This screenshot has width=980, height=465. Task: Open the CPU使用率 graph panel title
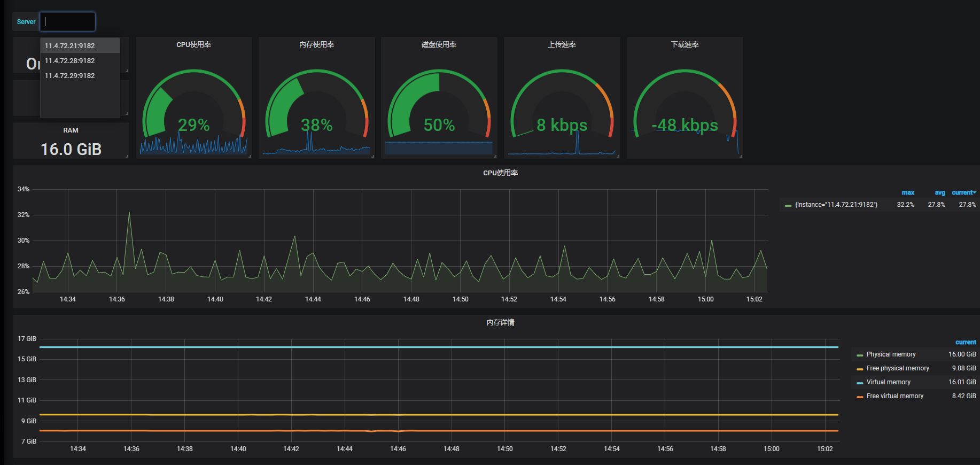coord(501,173)
